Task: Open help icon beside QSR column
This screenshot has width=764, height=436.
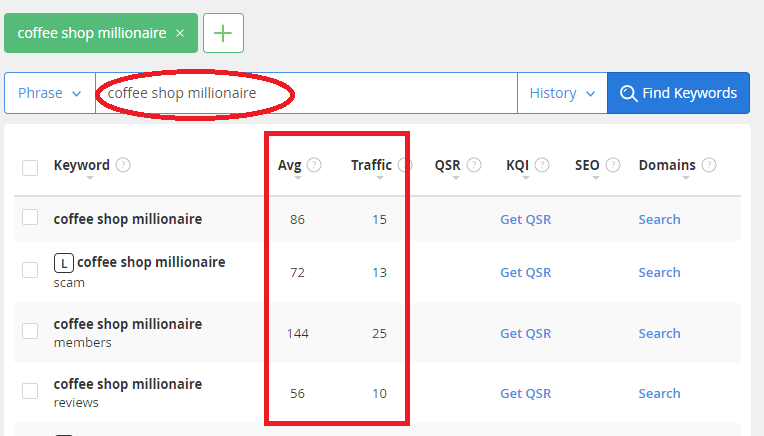Action: [x=474, y=165]
